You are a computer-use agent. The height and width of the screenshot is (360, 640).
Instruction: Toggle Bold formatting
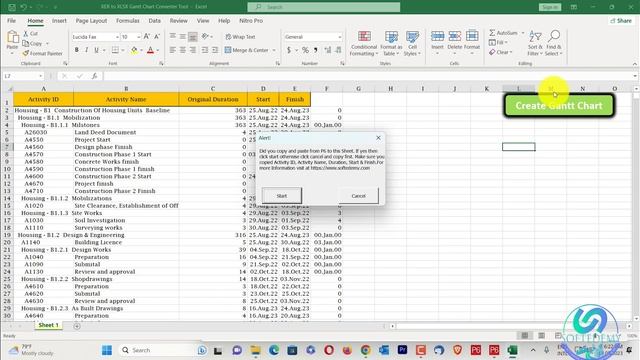click(x=76, y=50)
